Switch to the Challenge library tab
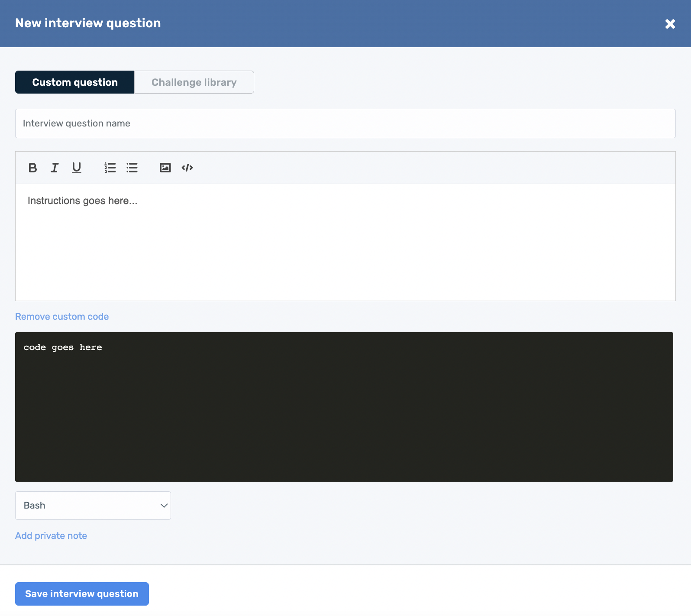This screenshot has width=691, height=616. [194, 82]
